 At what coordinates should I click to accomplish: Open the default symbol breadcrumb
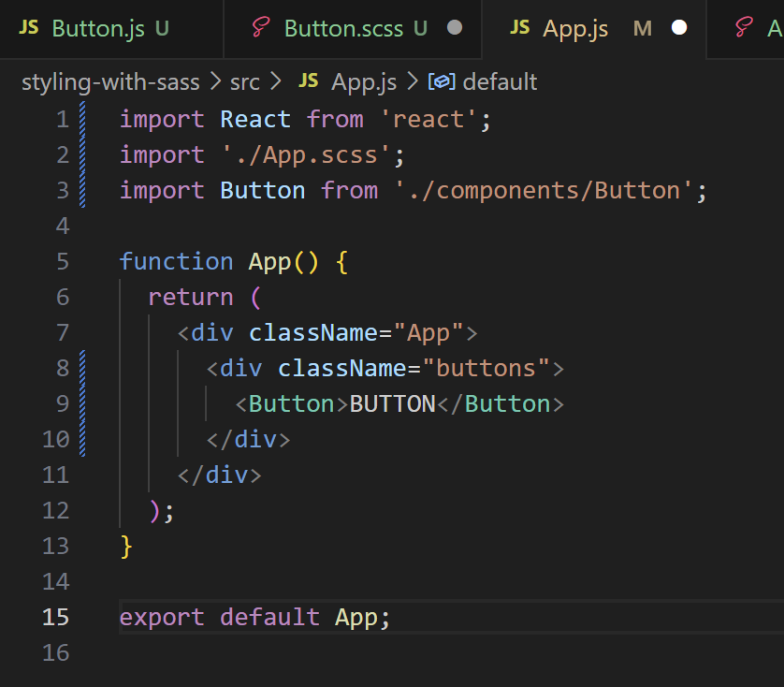click(500, 82)
